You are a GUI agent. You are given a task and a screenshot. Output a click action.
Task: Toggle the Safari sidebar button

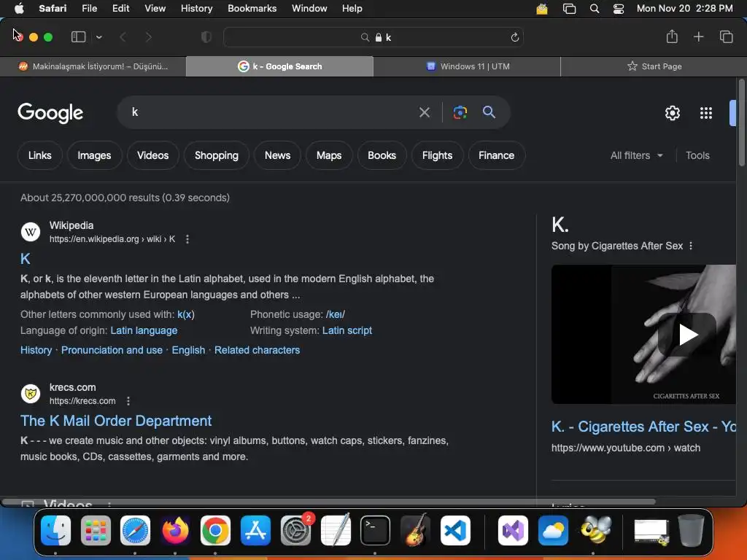point(78,36)
